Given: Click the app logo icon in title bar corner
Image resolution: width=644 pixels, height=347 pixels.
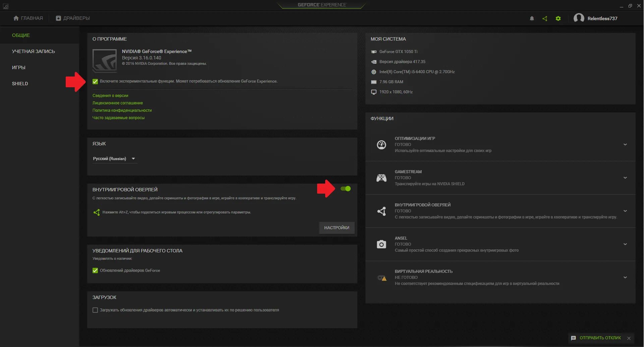Looking at the screenshot, I should pyautogui.click(x=5, y=6).
